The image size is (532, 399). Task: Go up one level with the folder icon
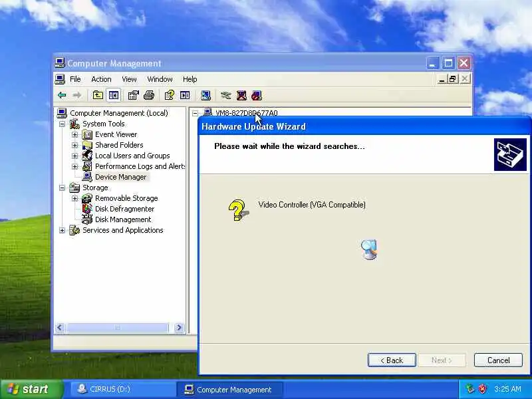(98, 95)
